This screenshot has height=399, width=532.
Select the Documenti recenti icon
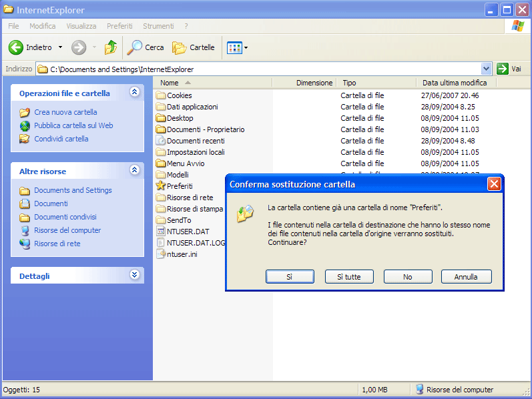tap(161, 141)
